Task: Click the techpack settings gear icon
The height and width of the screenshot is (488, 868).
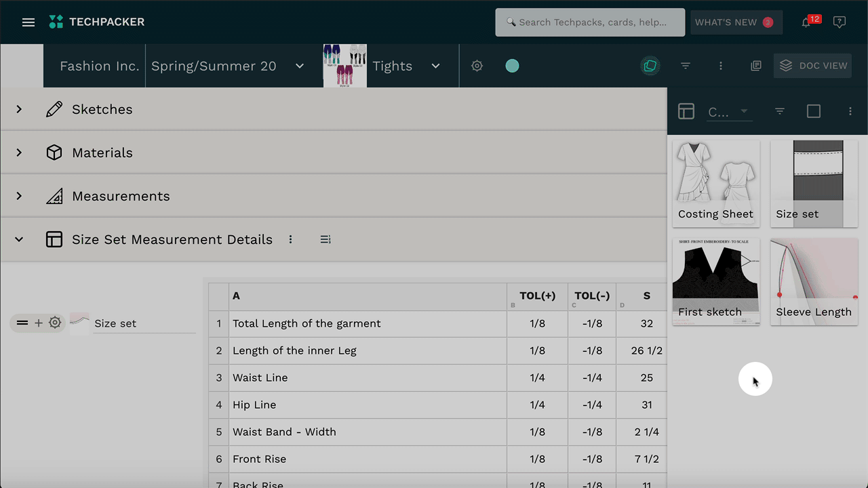Action: point(477,66)
